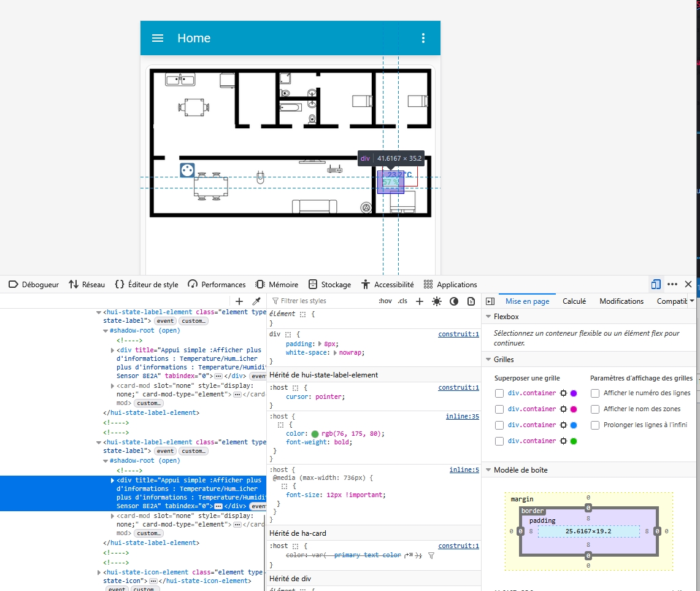Toggle print media simulation icon
The image size is (700, 591).
[471, 301]
